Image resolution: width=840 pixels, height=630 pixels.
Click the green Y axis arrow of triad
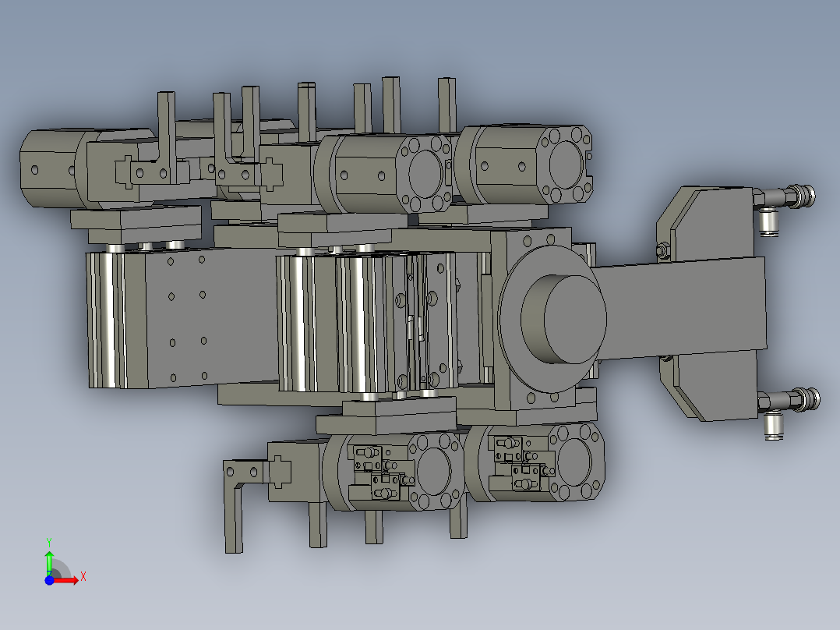click(49, 563)
